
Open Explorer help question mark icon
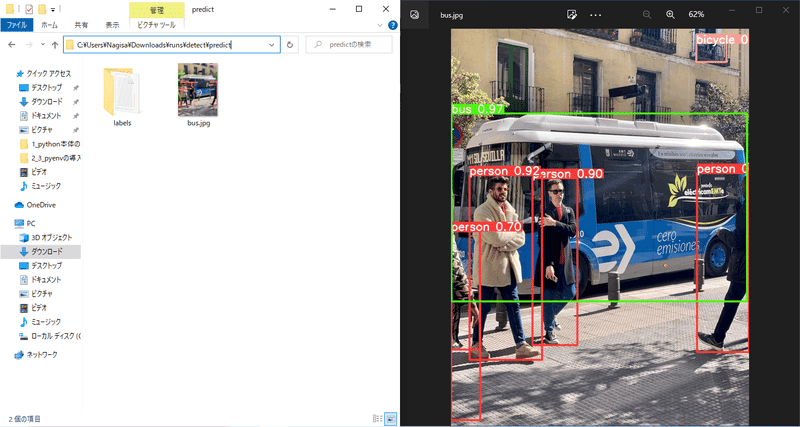click(x=393, y=24)
